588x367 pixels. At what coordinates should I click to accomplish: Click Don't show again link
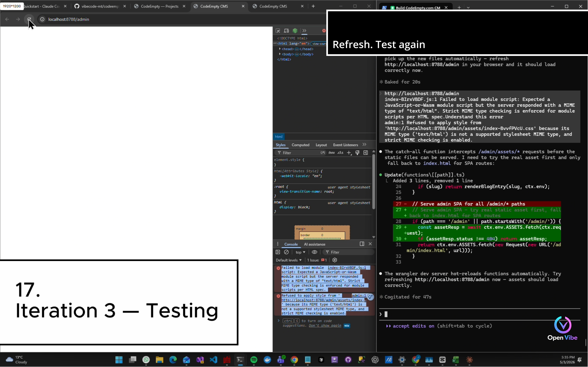pyautogui.click(x=325, y=326)
